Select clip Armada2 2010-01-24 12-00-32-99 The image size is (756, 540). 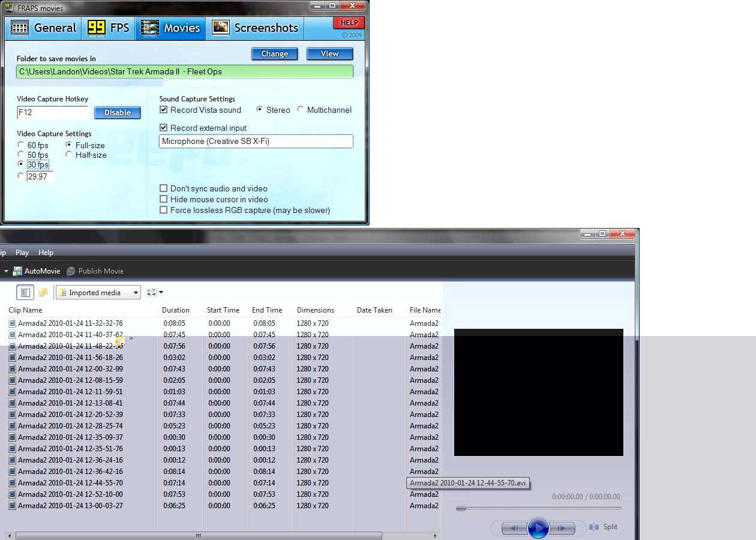point(70,369)
